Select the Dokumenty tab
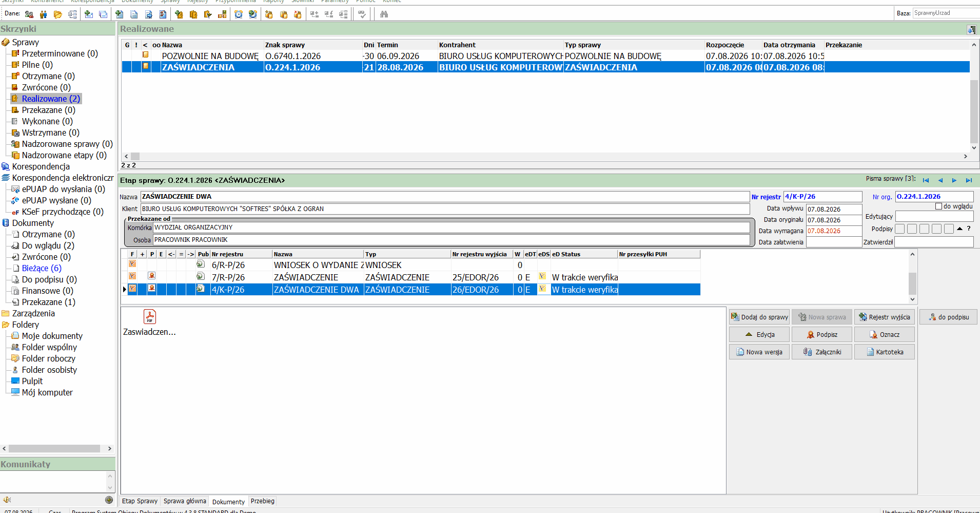The image size is (980, 513). click(x=228, y=502)
